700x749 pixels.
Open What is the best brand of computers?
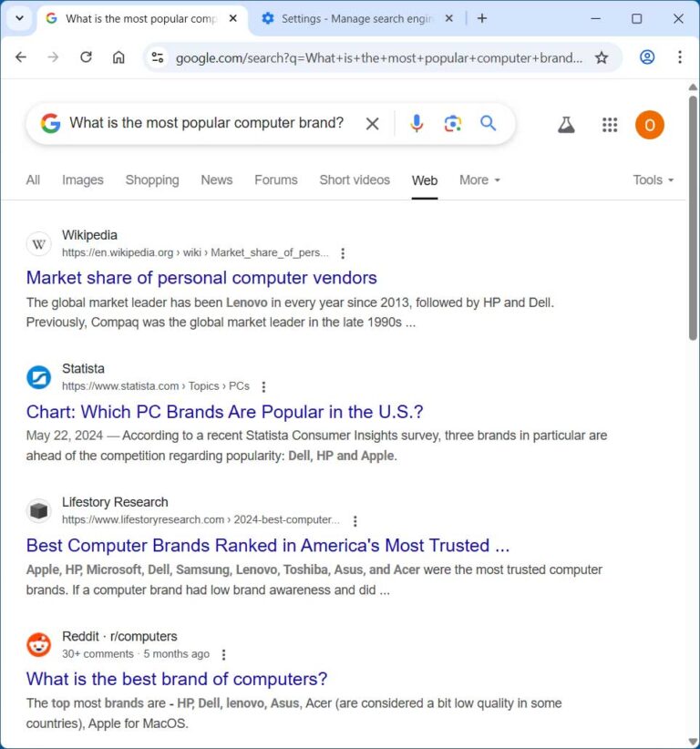177,679
